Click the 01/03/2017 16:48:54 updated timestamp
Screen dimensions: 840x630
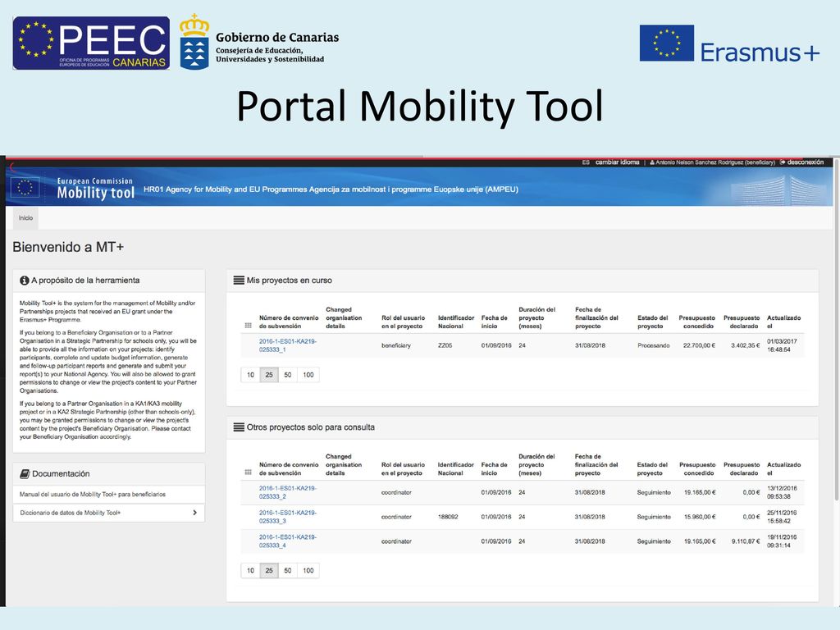782,345
